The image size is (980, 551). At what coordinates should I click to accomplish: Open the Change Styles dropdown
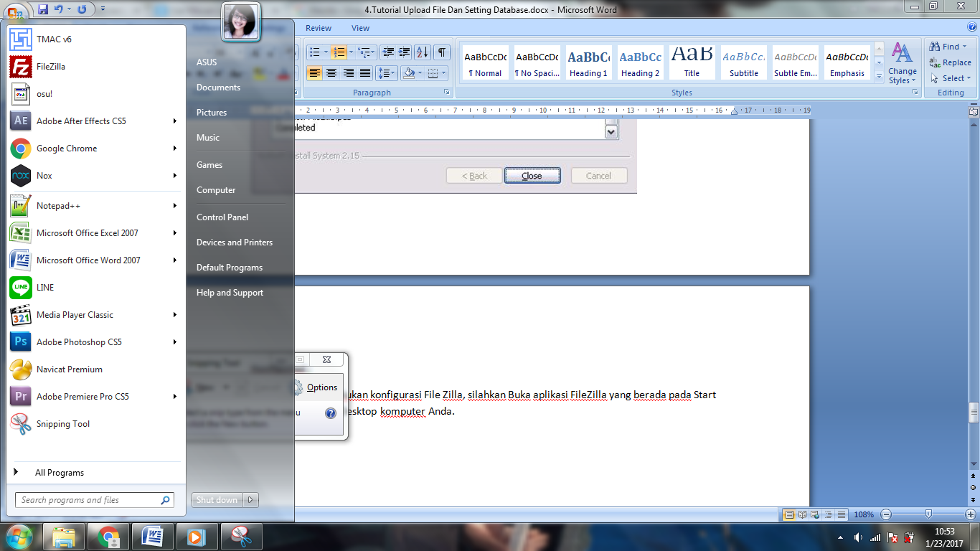pyautogui.click(x=902, y=63)
